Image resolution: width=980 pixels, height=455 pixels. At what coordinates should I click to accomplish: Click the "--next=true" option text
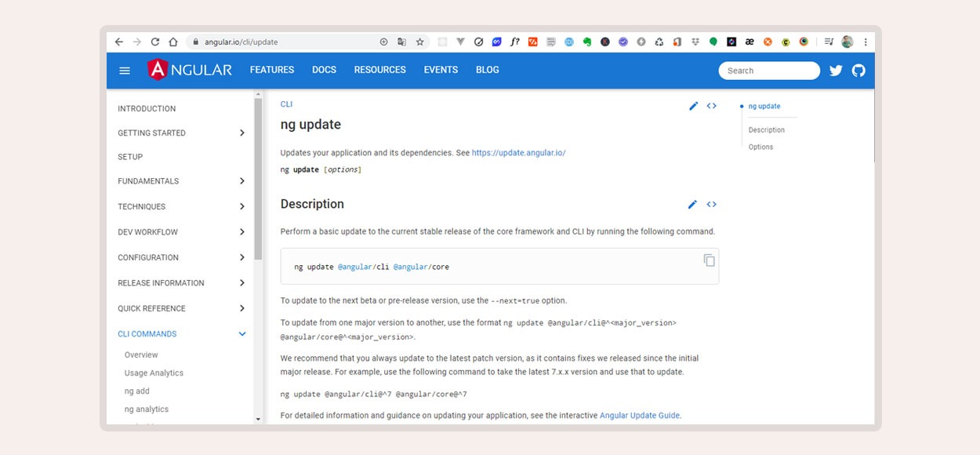(x=515, y=300)
